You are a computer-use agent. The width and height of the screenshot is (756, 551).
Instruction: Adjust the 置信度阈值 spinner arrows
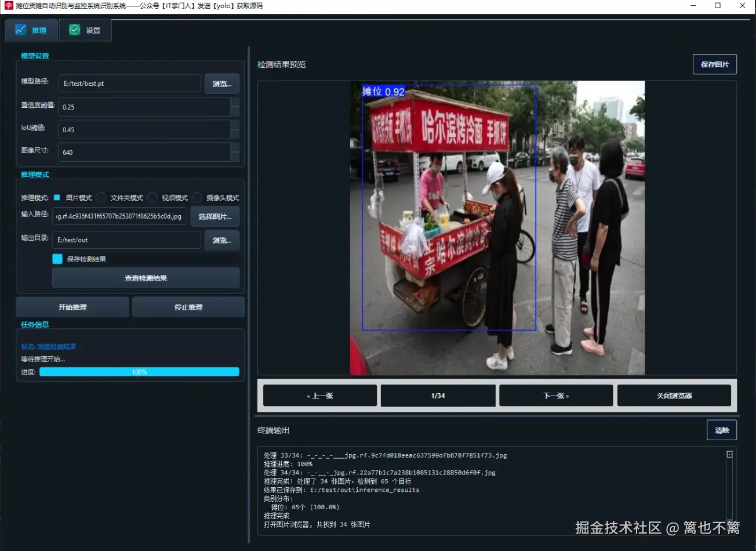pyautogui.click(x=235, y=107)
